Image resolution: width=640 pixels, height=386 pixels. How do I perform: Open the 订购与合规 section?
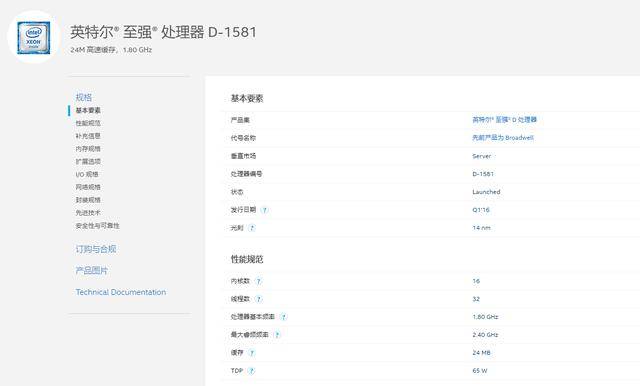(96, 249)
